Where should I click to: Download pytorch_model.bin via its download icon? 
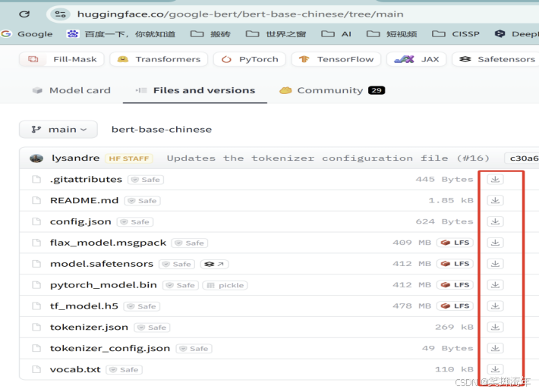[495, 285]
